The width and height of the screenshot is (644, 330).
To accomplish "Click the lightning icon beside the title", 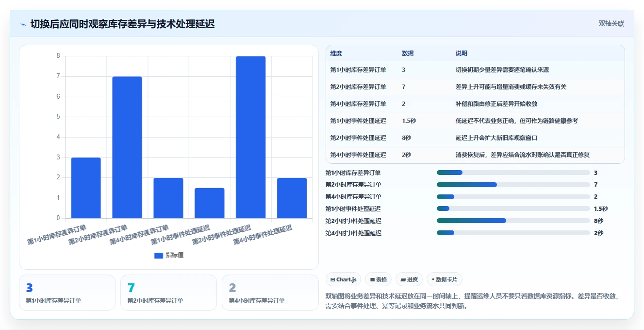I will click(x=23, y=24).
